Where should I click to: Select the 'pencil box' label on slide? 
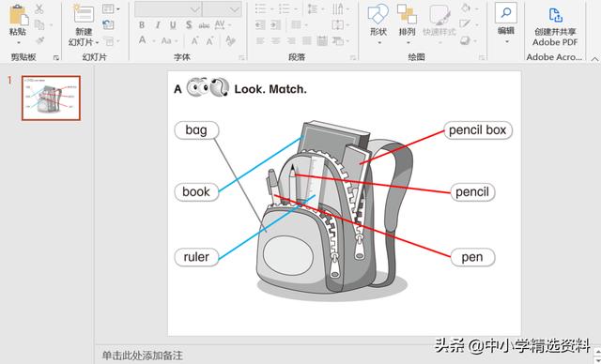[478, 130]
